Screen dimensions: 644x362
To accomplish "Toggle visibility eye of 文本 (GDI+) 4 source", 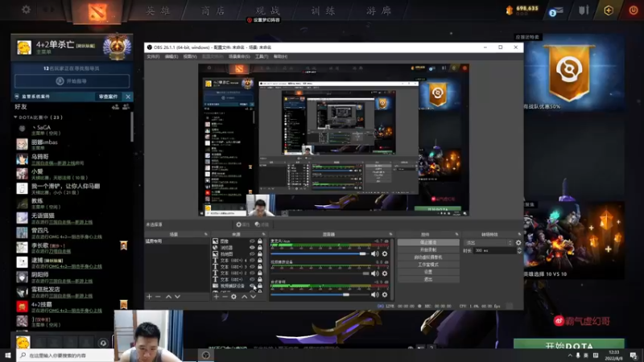I will [252, 260].
